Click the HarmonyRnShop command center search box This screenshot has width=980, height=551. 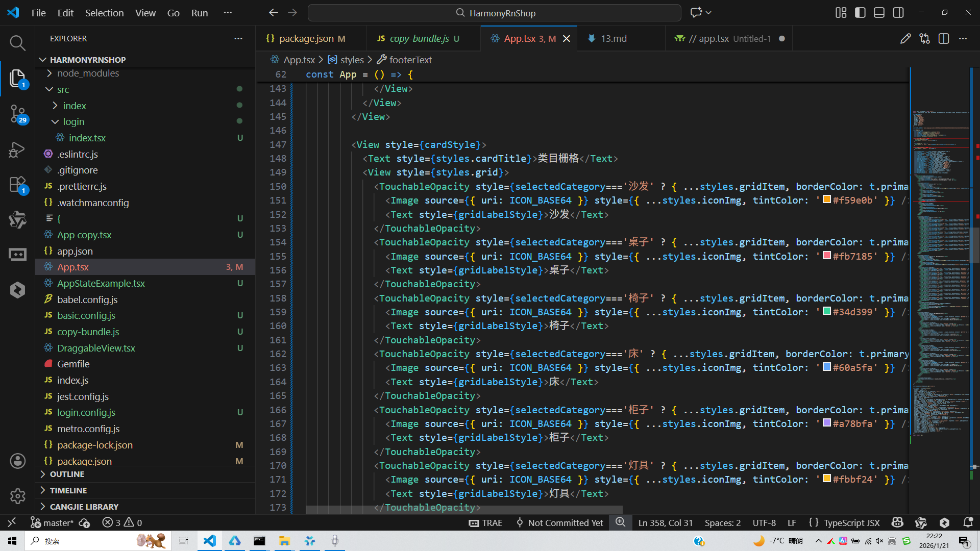click(494, 13)
